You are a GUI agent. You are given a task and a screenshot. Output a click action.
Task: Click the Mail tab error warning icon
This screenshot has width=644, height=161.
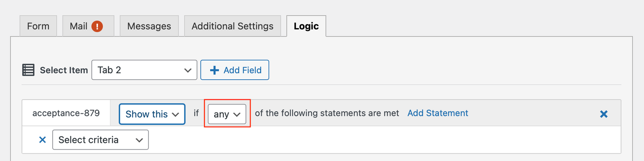pos(97,26)
